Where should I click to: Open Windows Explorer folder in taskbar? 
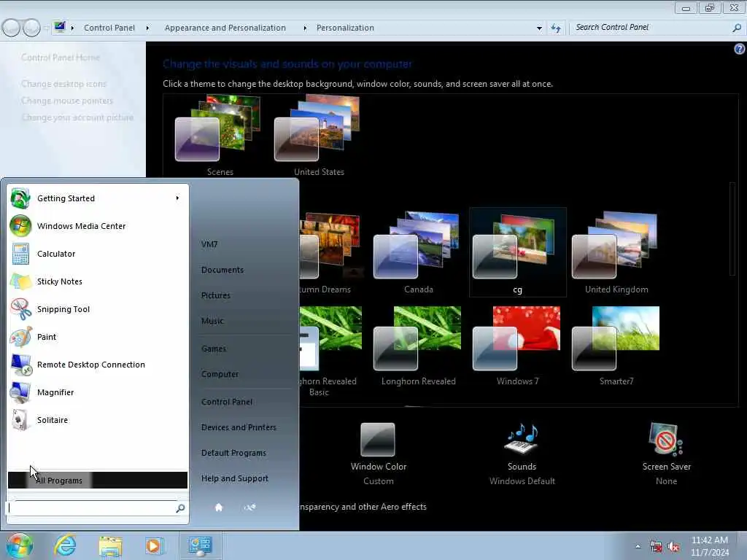click(x=111, y=545)
